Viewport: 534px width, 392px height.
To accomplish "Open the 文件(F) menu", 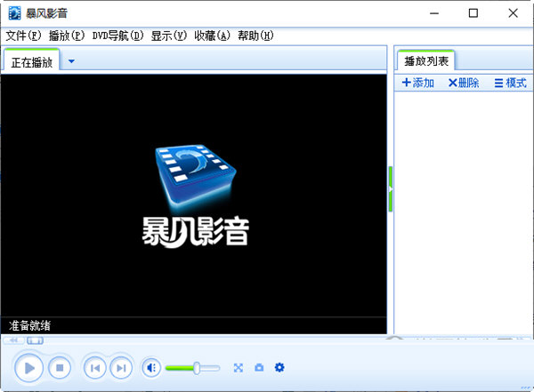I will [23, 36].
